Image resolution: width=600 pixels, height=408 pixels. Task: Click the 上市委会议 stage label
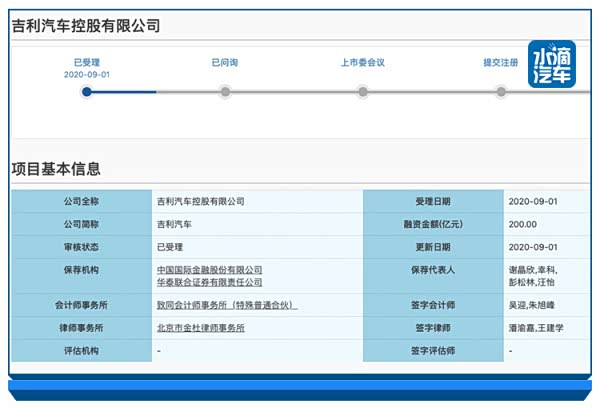point(362,62)
